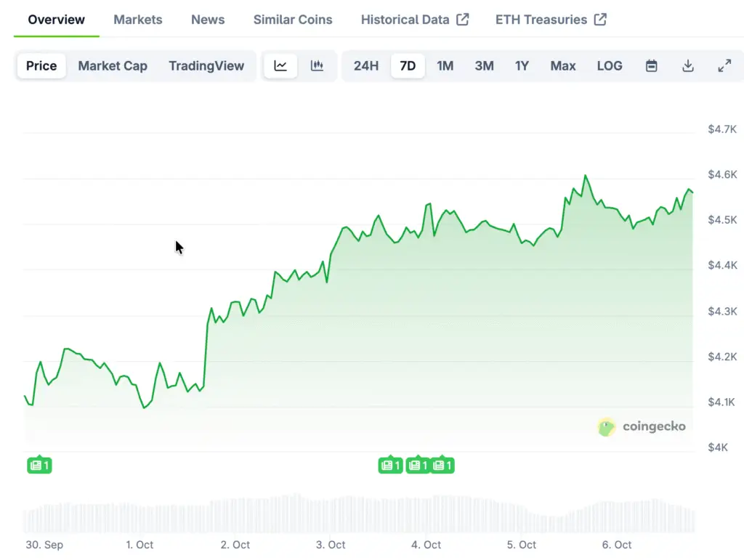Image resolution: width=744 pixels, height=560 pixels.
Task: Switch chart to Market Cap
Action: pyautogui.click(x=113, y=66)
